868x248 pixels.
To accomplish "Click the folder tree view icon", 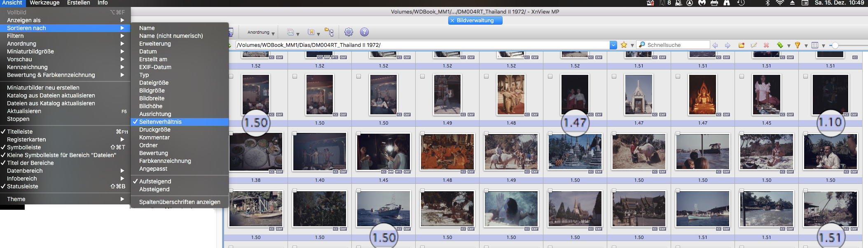I will pos(329,32).
